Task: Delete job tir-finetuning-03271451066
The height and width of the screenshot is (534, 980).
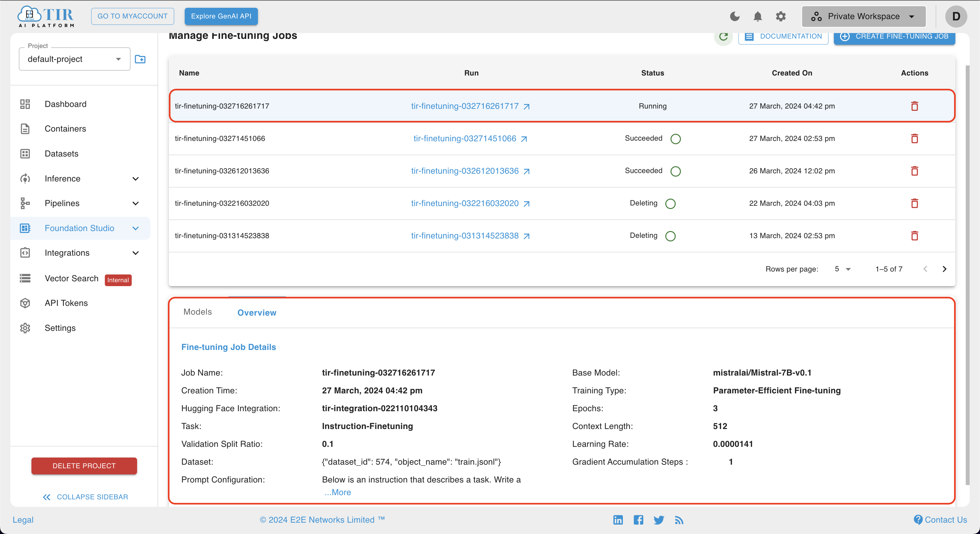Action: click(x=914, y=138)
